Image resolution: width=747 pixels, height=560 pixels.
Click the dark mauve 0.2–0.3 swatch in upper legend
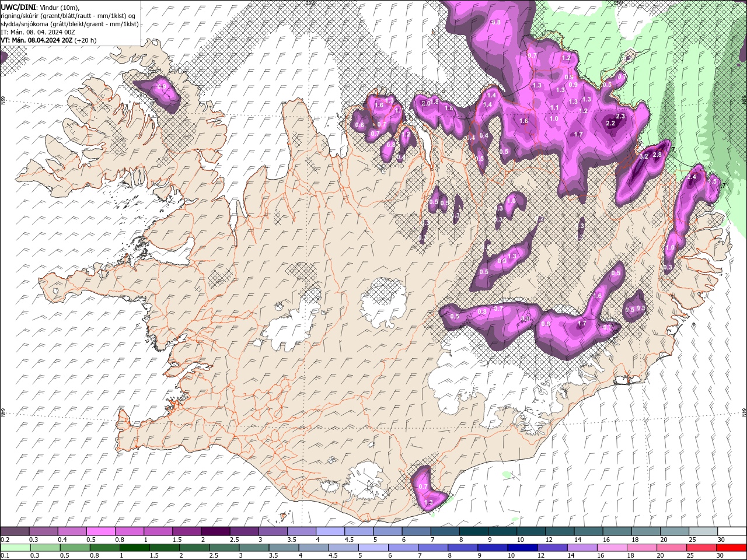(15, 531)
